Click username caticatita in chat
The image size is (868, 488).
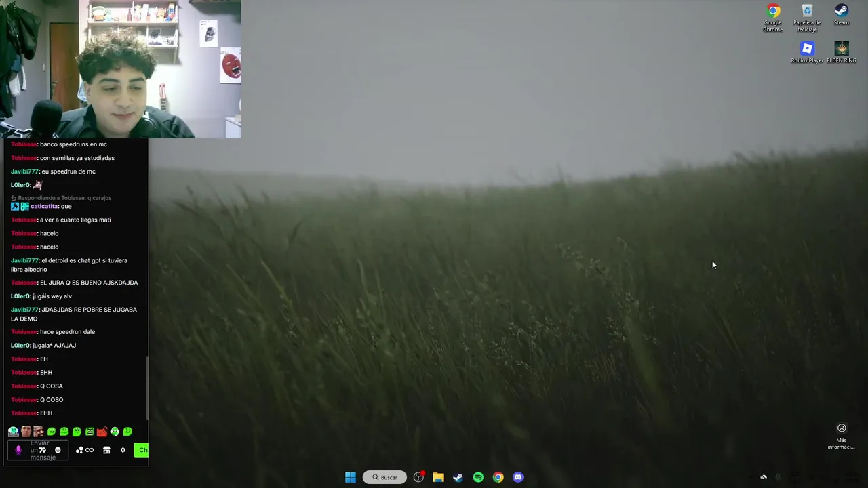pyautogui.click(x=45, y=206)
